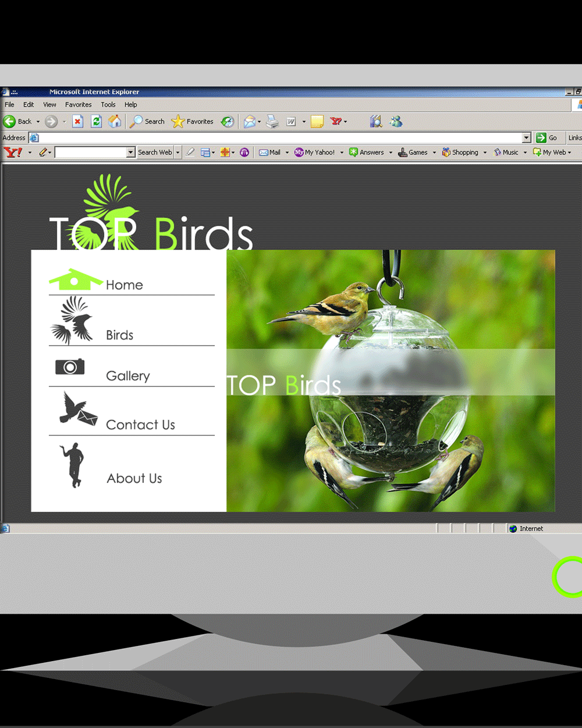582x728 pixels.
Task: Click inside the Yahoo search text field
Action: point(90,153)
